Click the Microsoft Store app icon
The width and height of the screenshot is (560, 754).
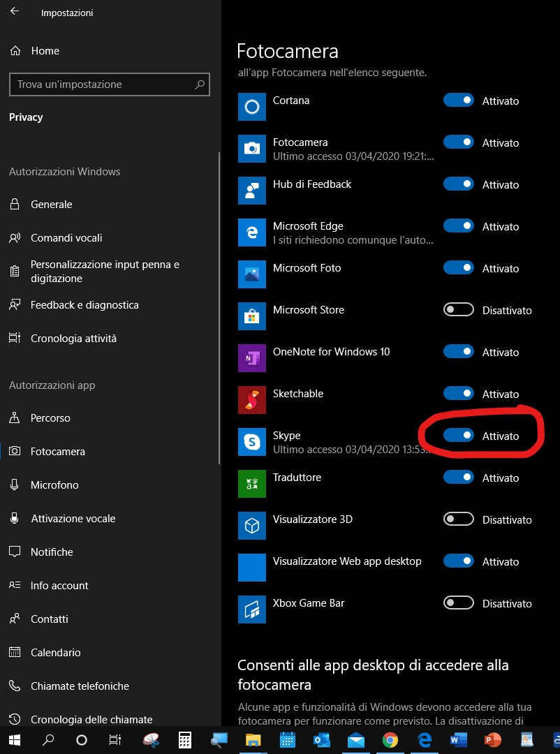point(251,316)
